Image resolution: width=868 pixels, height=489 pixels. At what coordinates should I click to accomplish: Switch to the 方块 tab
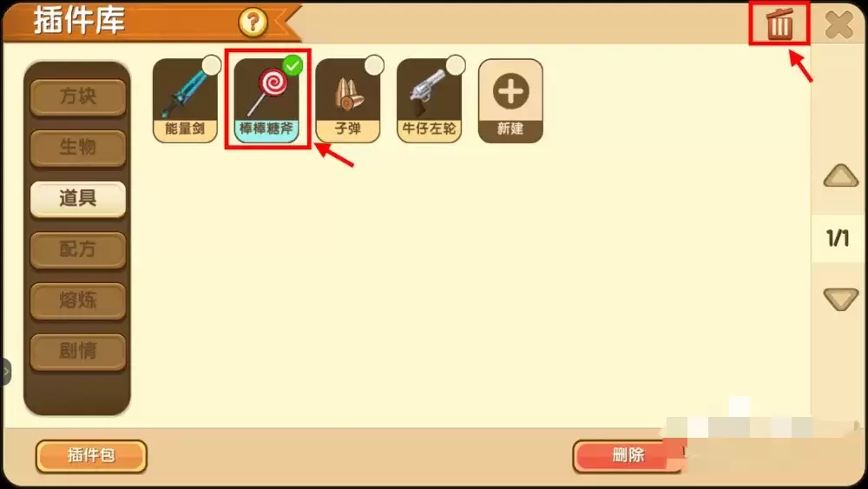tap(78, 97)
